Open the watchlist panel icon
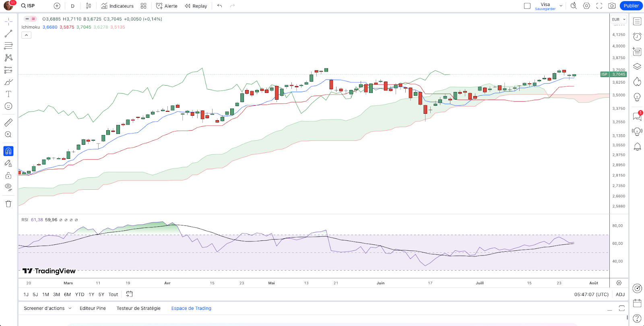 637,21
